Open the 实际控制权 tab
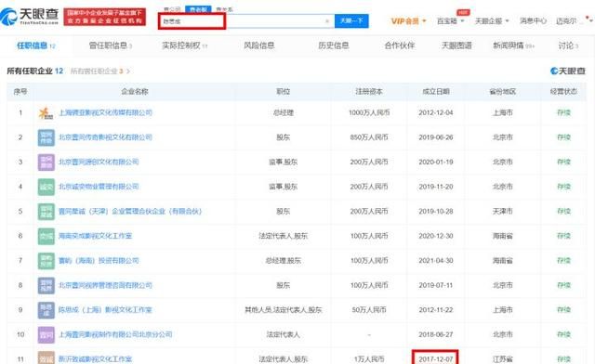 coord(184,45)
